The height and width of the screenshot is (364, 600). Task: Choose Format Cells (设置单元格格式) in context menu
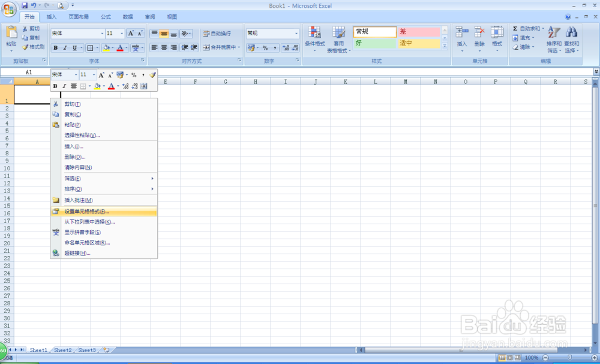point(104,212)
